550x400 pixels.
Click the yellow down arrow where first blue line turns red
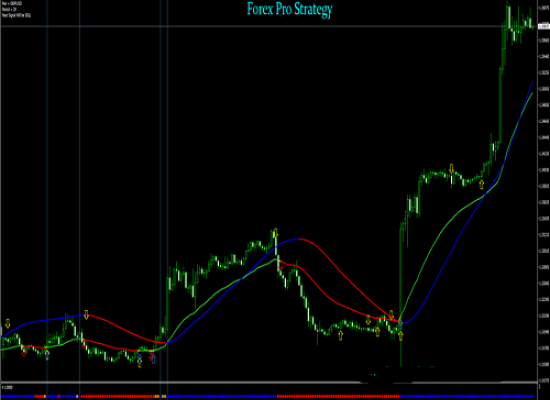[86, 315]
